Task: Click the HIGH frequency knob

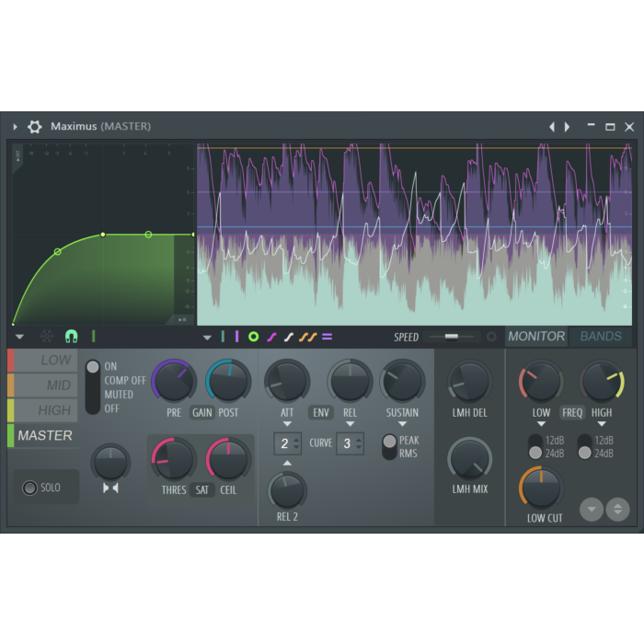Action: pos(602,381)
